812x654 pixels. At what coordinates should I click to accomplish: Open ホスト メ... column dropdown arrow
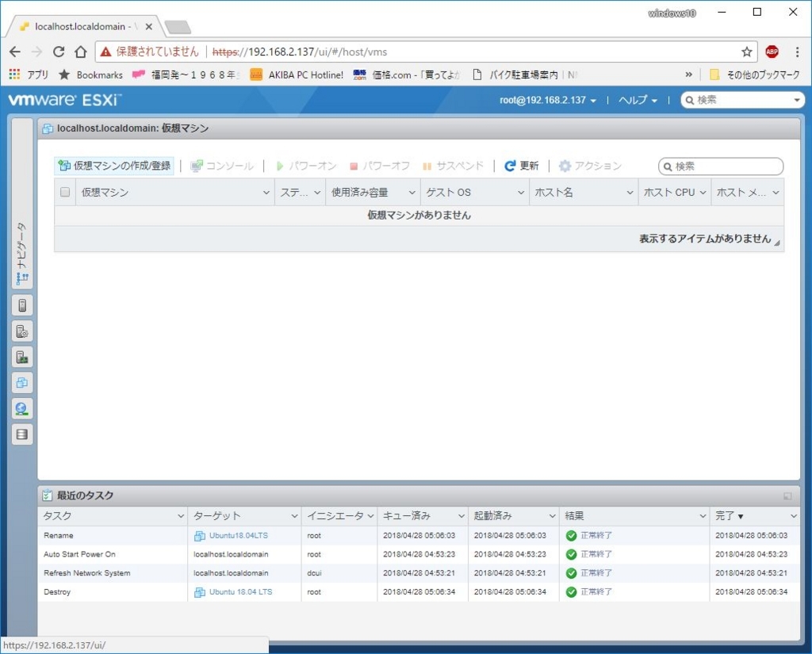(776, 193)
